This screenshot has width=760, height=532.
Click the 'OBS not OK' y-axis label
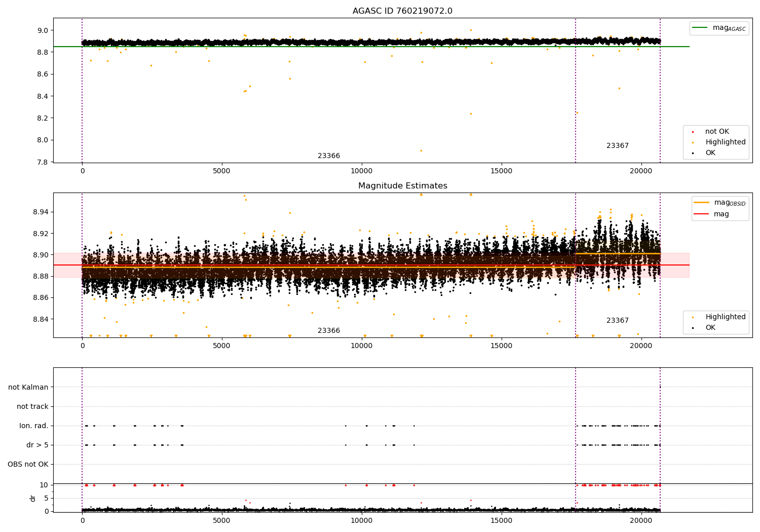[28, 464]
